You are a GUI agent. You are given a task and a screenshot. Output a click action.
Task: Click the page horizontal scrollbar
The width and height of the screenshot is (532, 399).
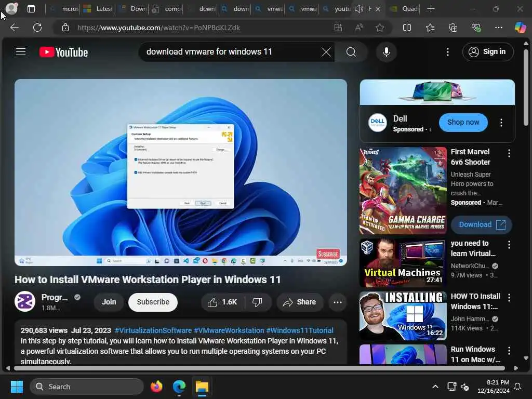pos(259,368)
